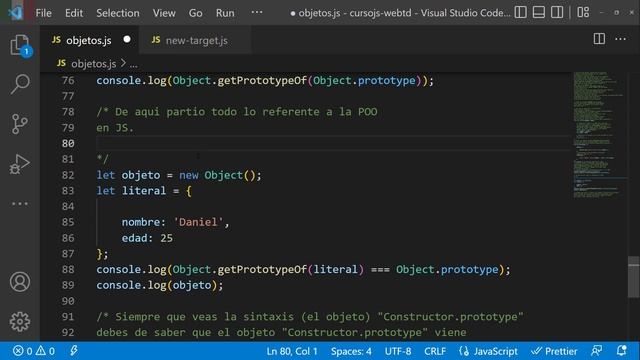The height and width of the screenshot is (360, 640).
Task: Toggle Secondary Side Bar layout icon
Action: pyautogui.click(x=557, y=12)
